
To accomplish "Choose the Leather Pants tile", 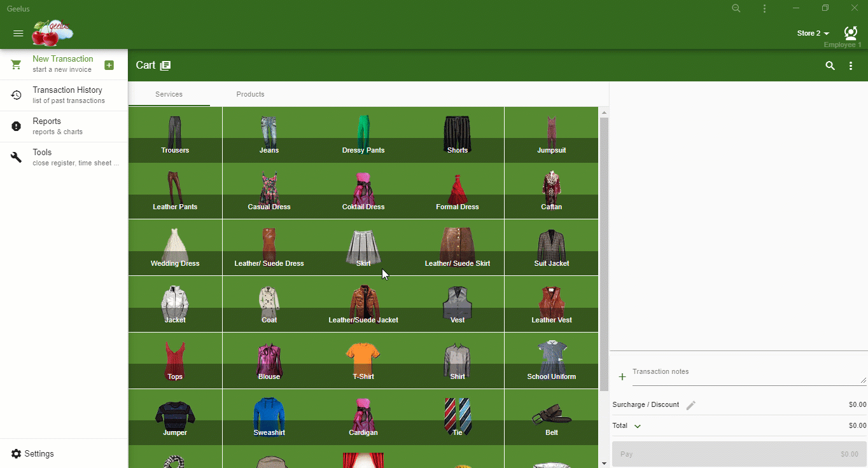I will tap(175, 191).
